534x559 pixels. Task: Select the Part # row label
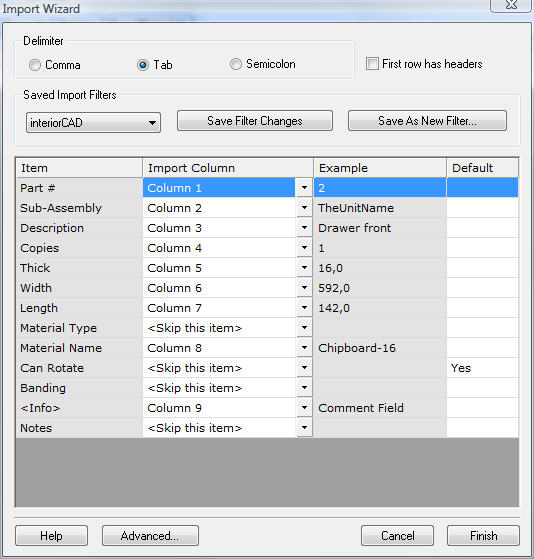tap(79, 188)
